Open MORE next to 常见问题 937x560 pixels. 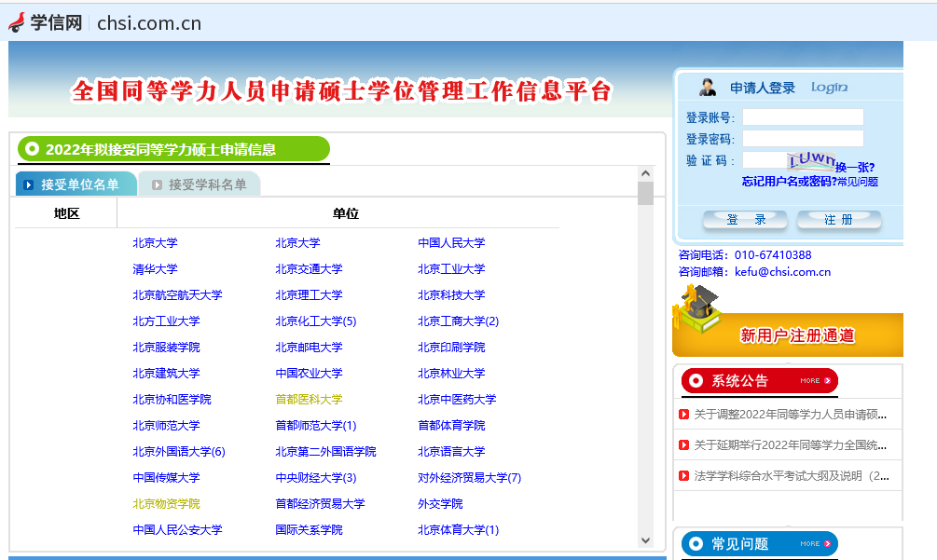(x=815, y=544)
